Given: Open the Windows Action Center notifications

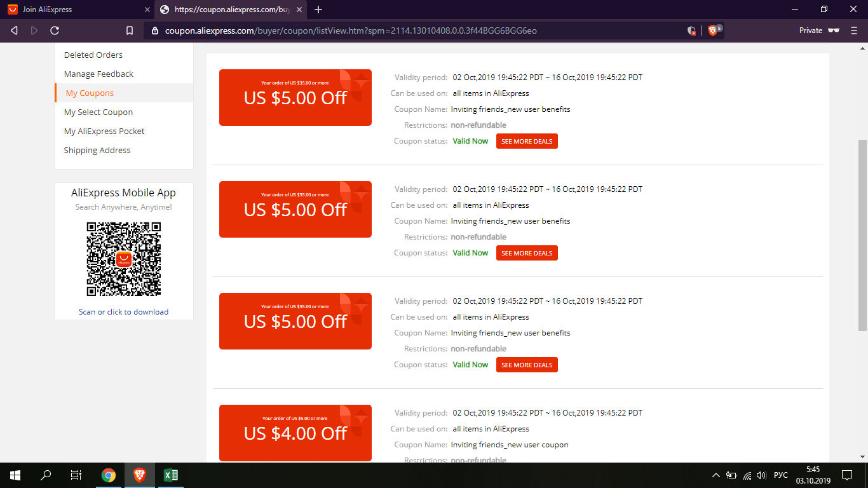Looking at the screenshot, I should pos(847,475).
